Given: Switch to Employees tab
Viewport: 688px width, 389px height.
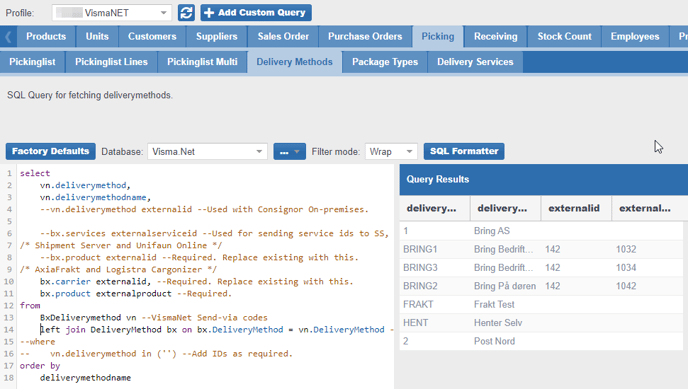Looking at the screenshot, I should (x=635, y=36).
